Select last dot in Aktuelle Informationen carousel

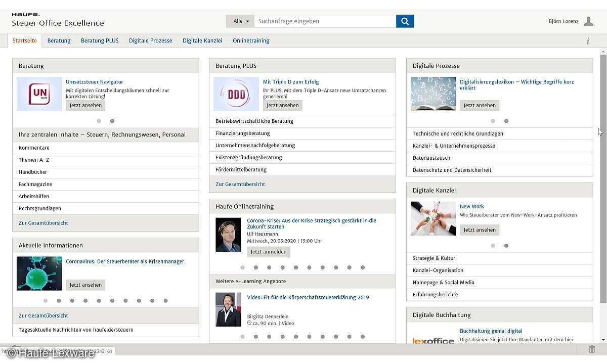[165, 301]
